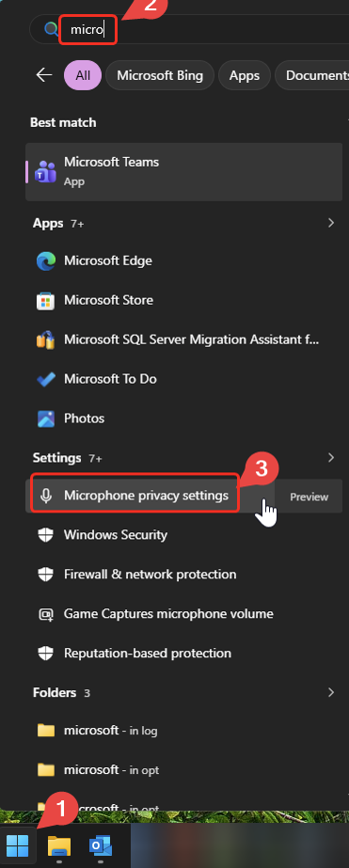349x868 pixels.
Task: Click the Microsoft Edge icon
Action: (x=46, y=260)
